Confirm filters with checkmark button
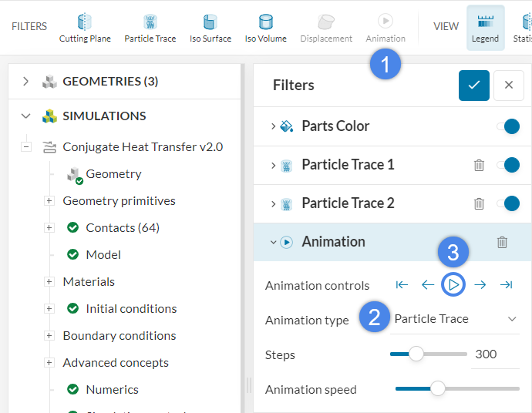The height and width of the screenshot is (413, 532). coord(473,85)
